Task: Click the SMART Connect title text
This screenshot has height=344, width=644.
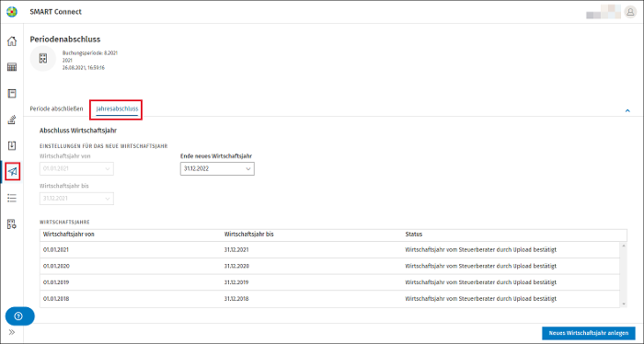Action: (x=55, y=12)
